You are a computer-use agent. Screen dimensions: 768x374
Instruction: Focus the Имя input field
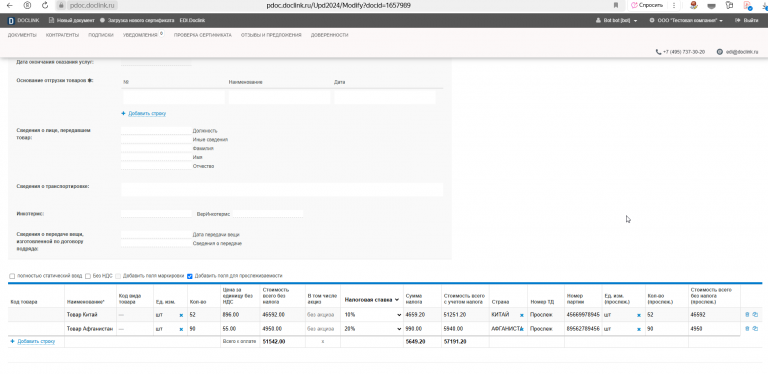(156, 157)
